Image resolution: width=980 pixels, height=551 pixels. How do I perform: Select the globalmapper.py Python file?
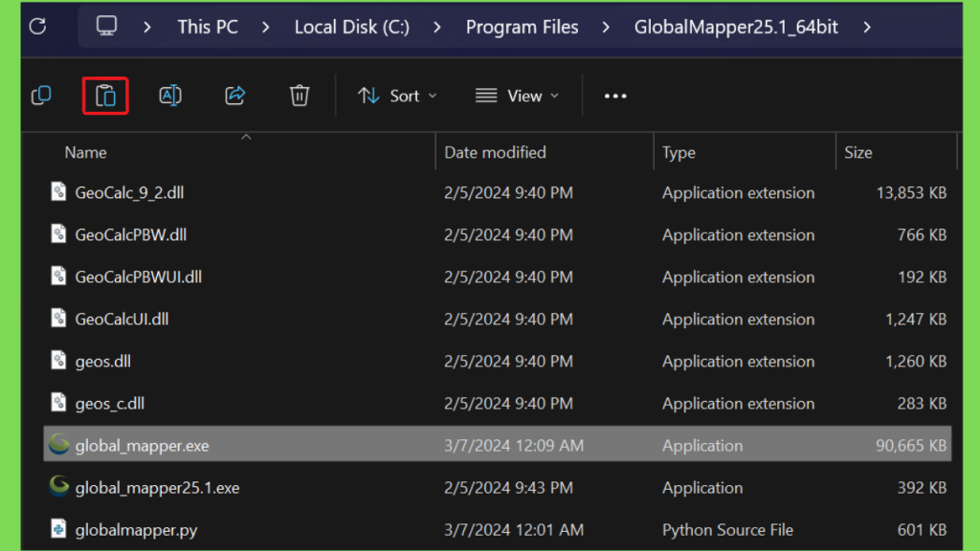[x=136, y=530]
